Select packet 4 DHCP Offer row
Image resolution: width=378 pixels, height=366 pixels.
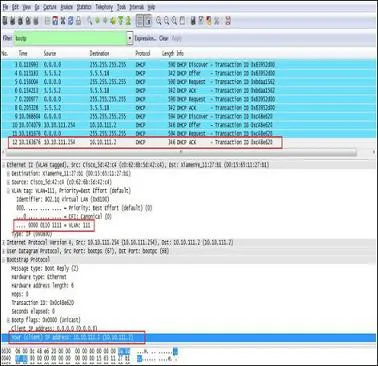(188, 73)
